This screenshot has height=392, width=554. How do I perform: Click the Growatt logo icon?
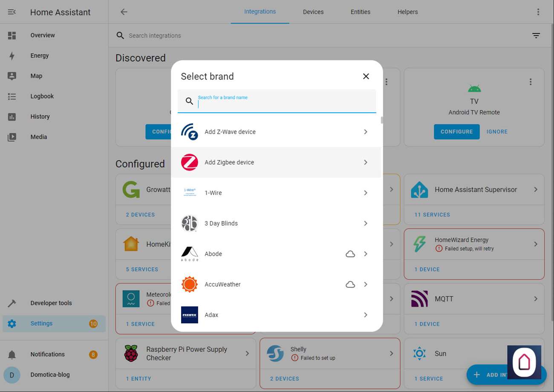(x=131, y=189)
